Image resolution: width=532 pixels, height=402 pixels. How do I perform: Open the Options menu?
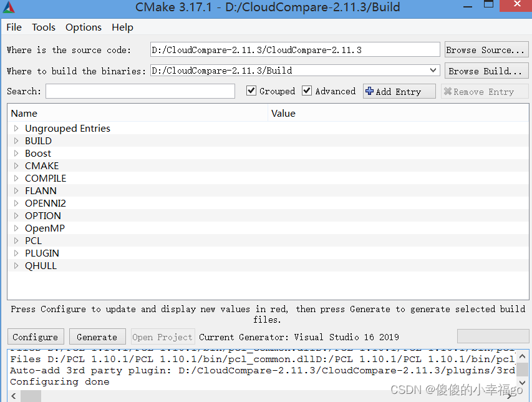coord(84,27)
